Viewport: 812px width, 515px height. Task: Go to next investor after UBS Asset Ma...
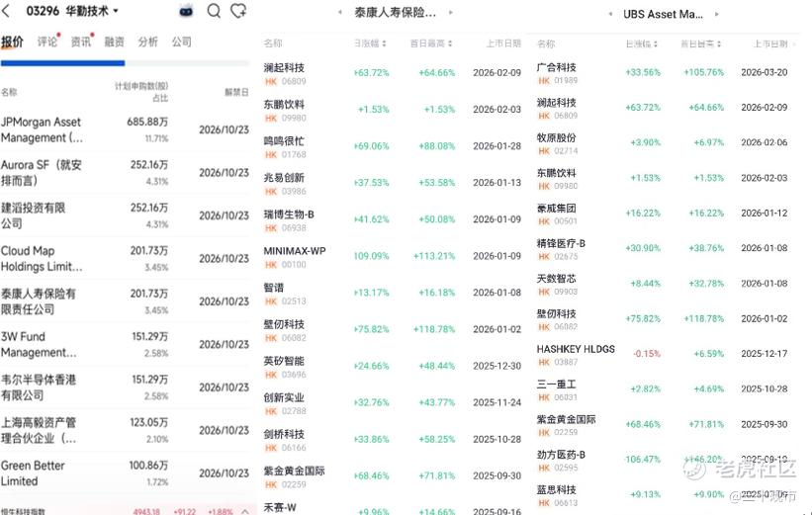tap(717, 14)
